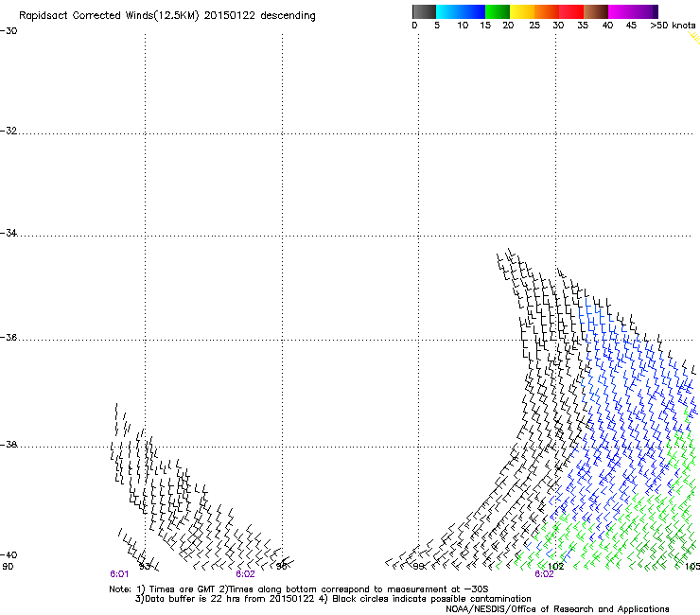Image resolution: width=700 pixels, height=615 pixels.
Task: Click the '-34' latitude axis label
Action: tap(9, 233)
